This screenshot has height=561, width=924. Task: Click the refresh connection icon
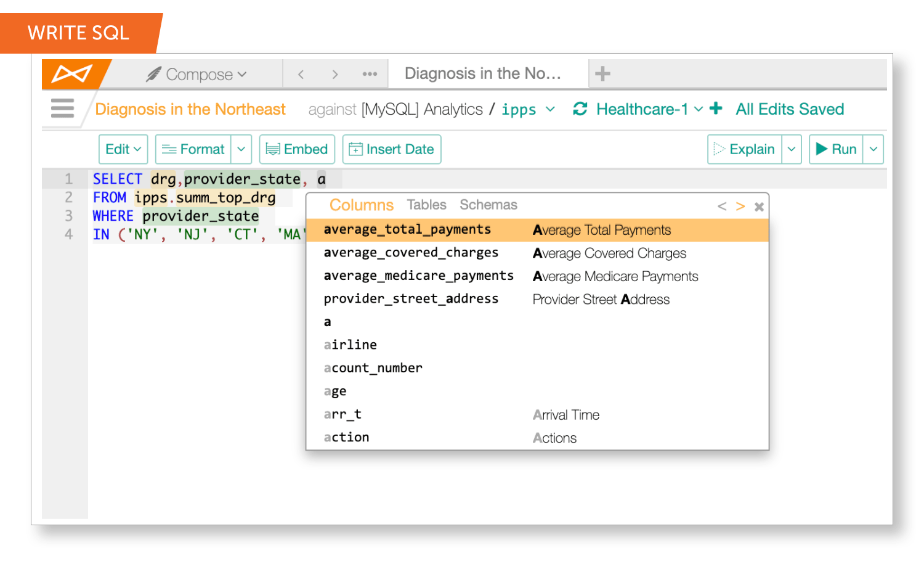click(x=580, y=109)
